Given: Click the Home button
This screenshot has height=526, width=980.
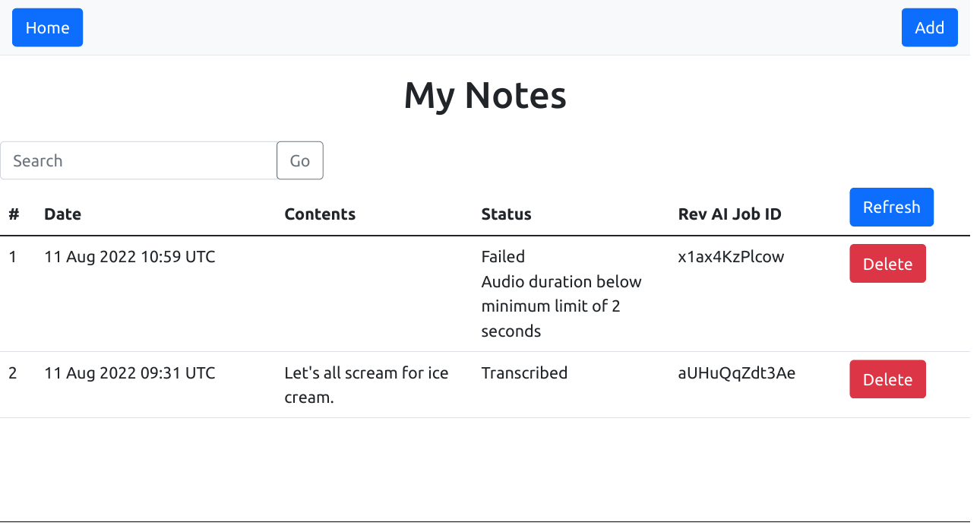Looking at the screenshot, I should coord(47,28).
